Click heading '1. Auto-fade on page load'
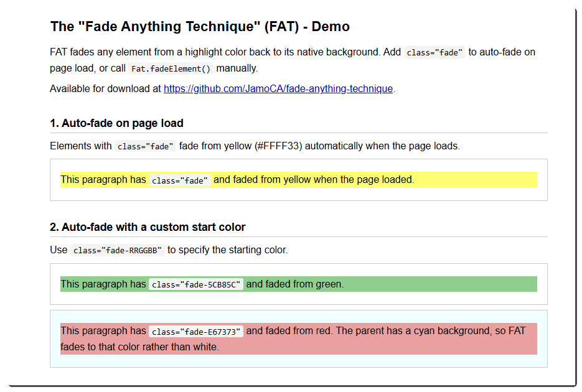 116,123
